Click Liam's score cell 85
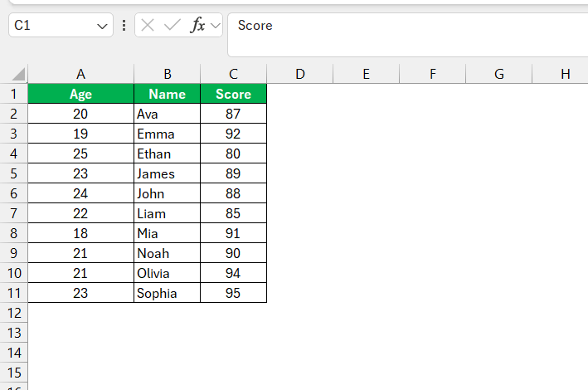This screenshot has height=390, width=588. [234, 213]
